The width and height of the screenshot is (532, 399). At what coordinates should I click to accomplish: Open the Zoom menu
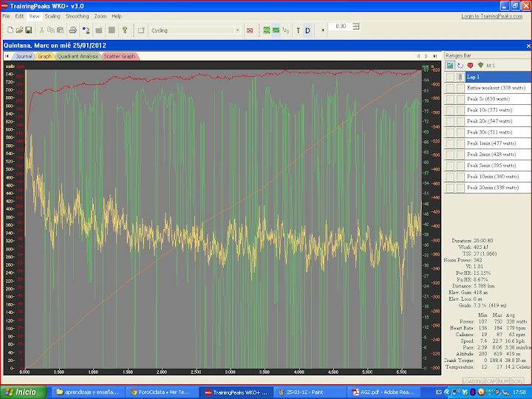click(100, 16)
